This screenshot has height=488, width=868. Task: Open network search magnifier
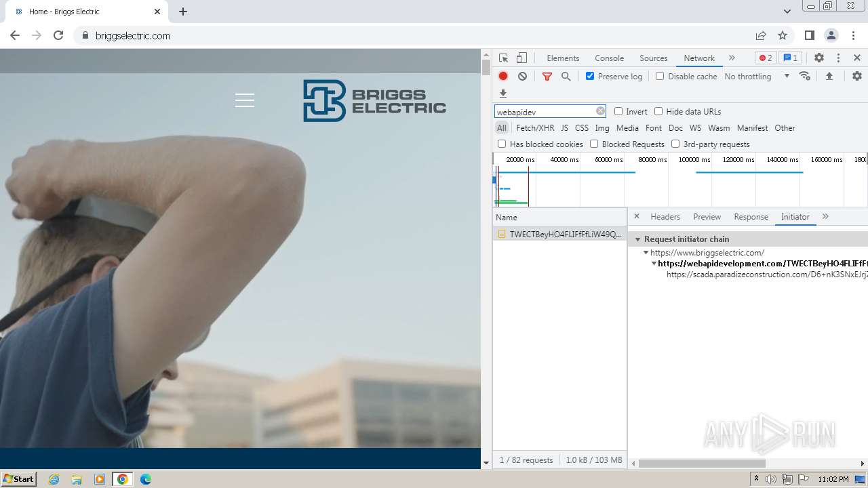tap(566, 76)
